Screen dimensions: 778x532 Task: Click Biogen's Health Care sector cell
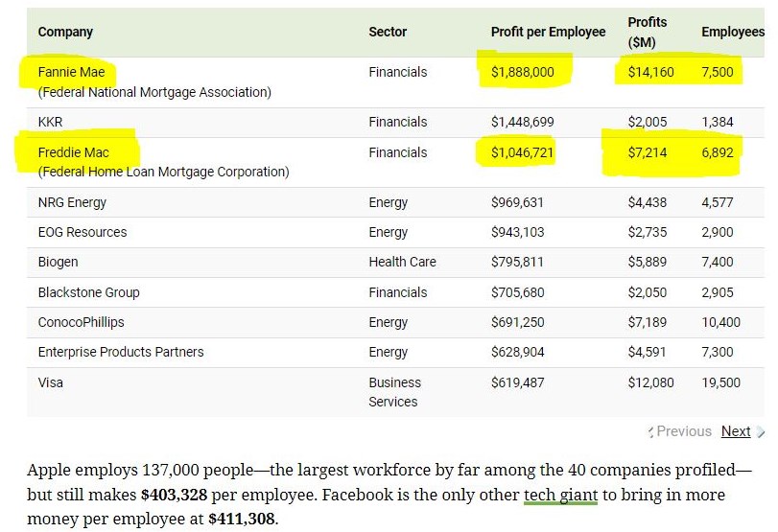402,262
